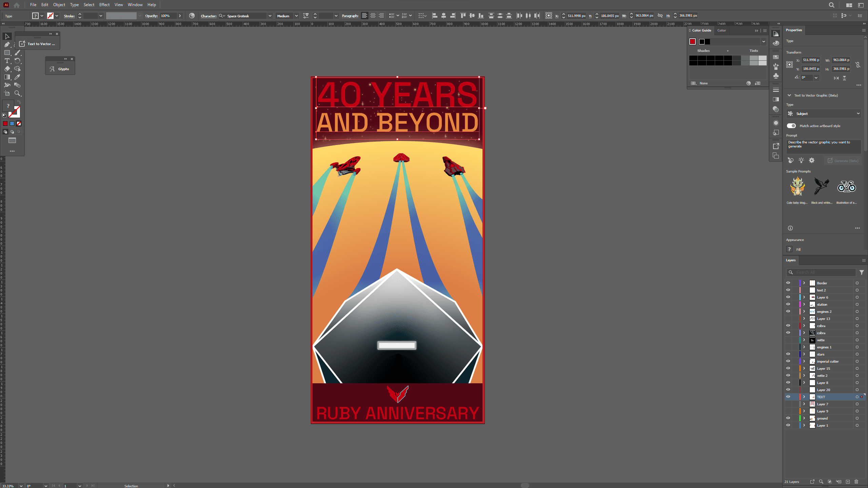The height and width of the screenshot is (488, 868).
Task: Open the Subject type dropdown
Action: pos(824,114)
